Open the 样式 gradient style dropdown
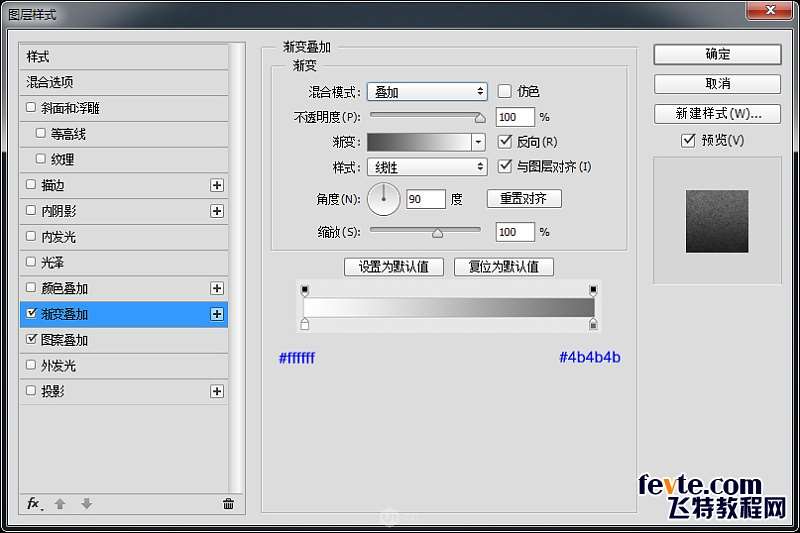 coord(427,167)
